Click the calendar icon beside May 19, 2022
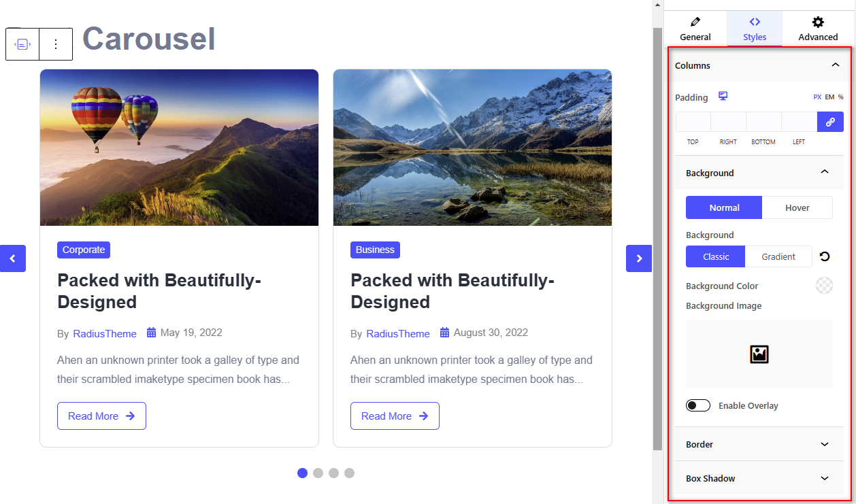The image size is (856, 504). 152,333
